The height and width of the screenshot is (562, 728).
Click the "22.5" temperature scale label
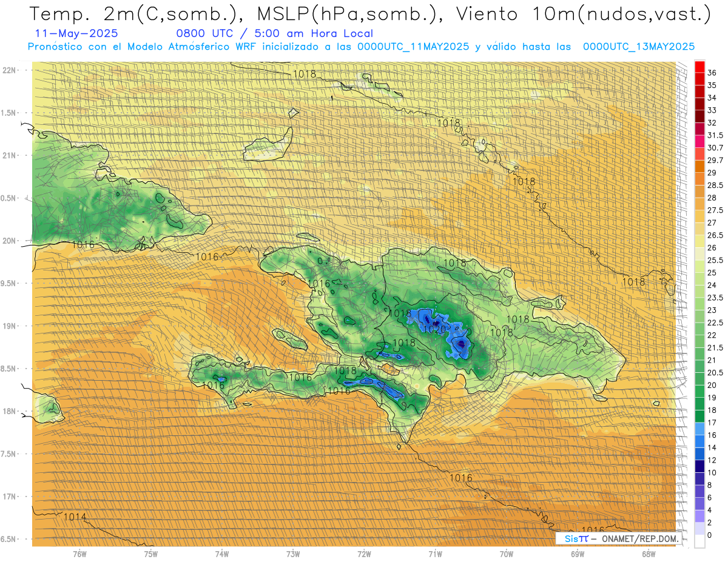pyautogui.click(x=715, y=323)
